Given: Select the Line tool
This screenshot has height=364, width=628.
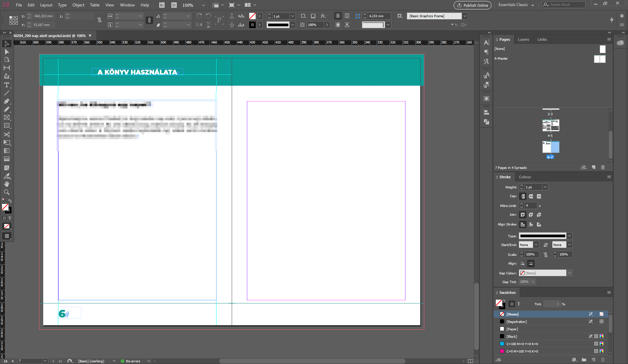Looking at the screenshot, I should [6, 93].
